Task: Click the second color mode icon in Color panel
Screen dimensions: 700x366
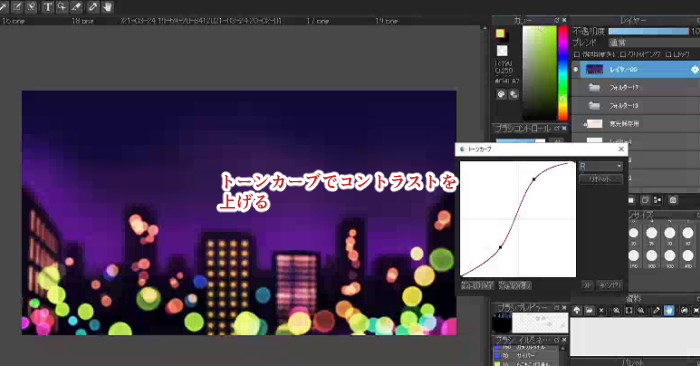Action: coord(513,94)
